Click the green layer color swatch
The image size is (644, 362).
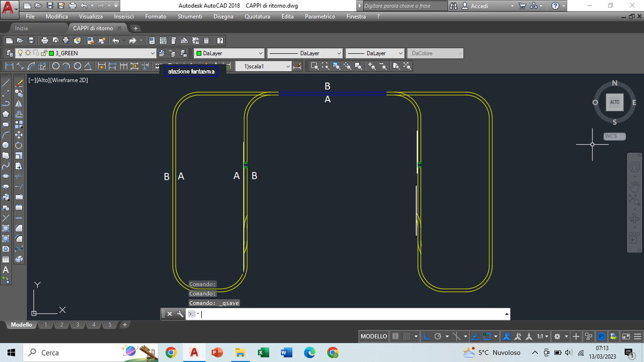coord(51,53)
